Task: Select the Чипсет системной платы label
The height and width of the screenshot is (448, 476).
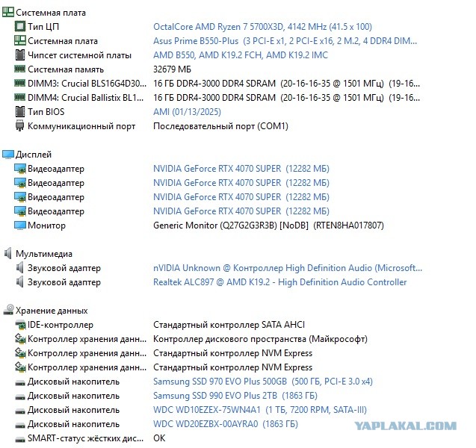Action: click(x=79, y=55)
